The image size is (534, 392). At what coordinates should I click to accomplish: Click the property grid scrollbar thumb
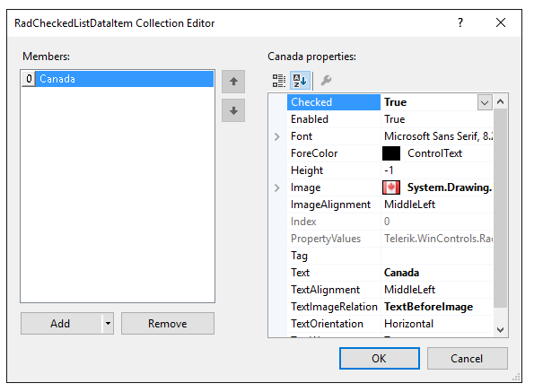(500, 207)
